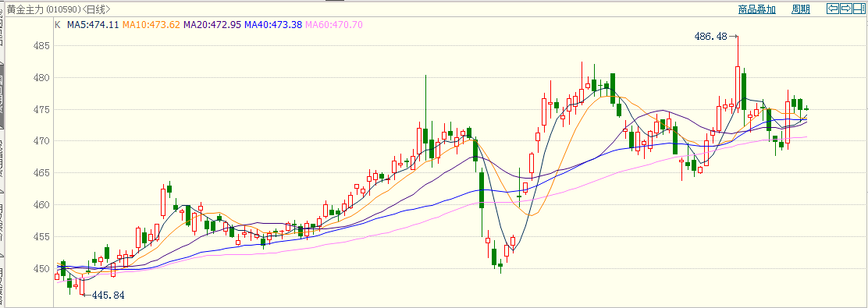This screenshot has width=868, height=308.
Task: Click the 485 price axis label
Action: pos(41,46)
